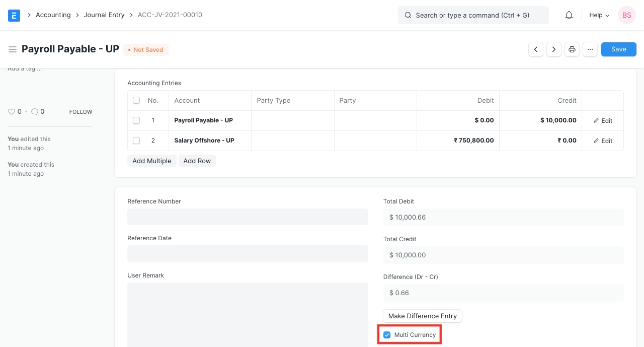The image size is (644, 347).
Task: Click the ERPNext home logo icon
Action: click(x=14, y=15)
